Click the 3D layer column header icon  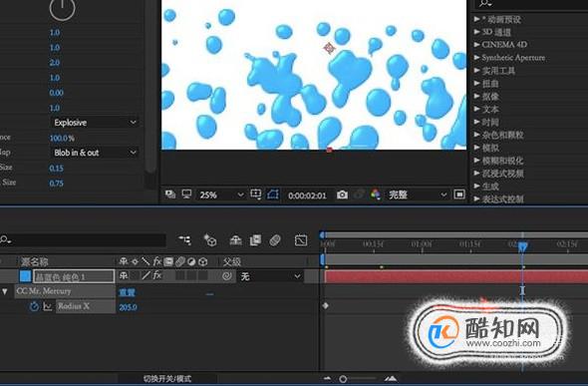(x=203, y=261)
